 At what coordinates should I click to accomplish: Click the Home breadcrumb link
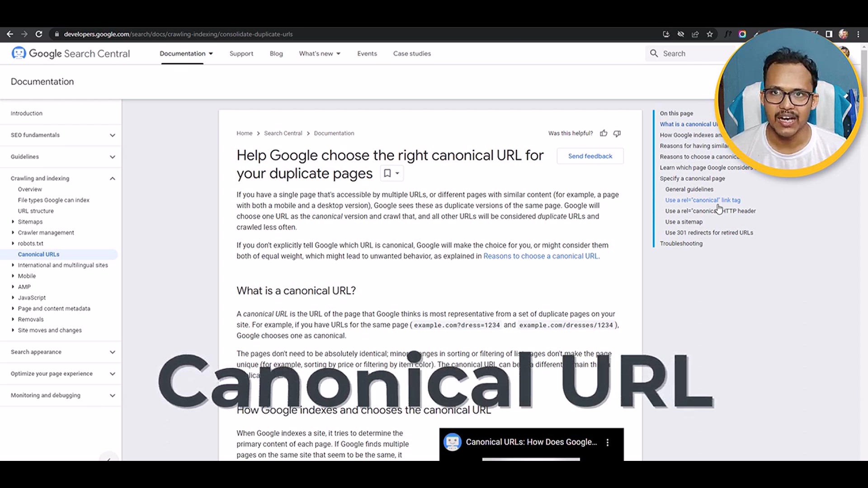244,133
